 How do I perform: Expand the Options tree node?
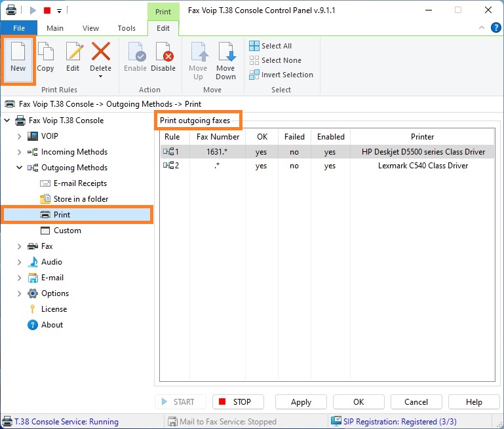(19, 294)
